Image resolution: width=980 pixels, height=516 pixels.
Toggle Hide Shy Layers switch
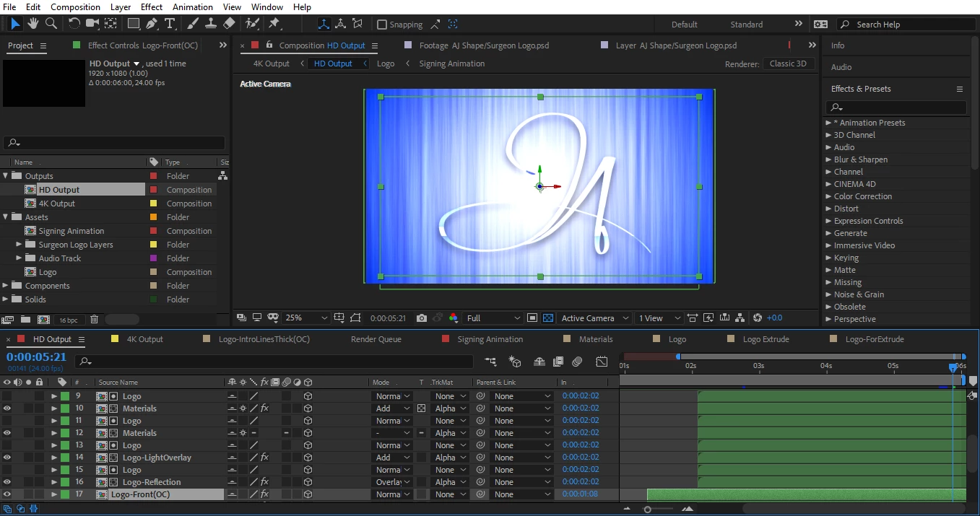[x=539, y=362]
